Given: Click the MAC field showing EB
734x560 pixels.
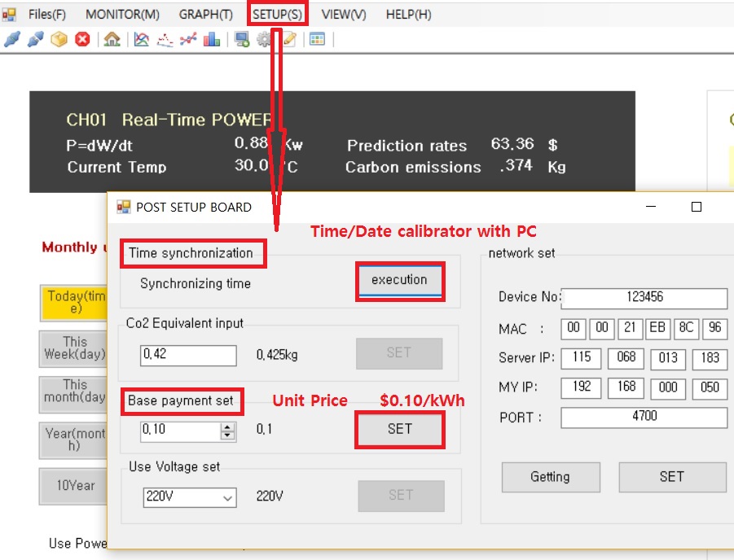Looking at the screenshot, I should click(x=657, y=328).
